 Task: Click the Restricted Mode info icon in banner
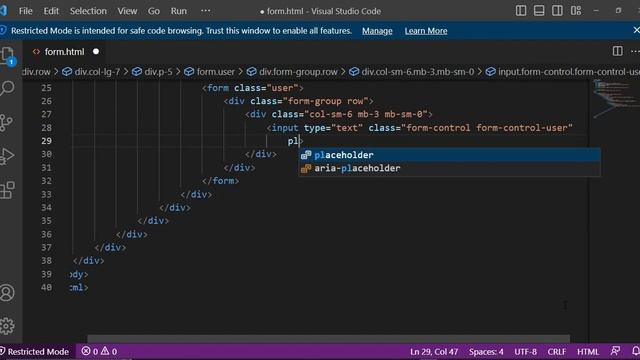3,31
